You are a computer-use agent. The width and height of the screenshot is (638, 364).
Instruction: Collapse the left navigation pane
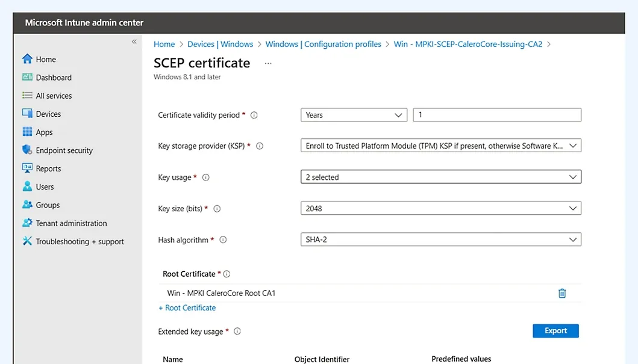coord(134,42)
